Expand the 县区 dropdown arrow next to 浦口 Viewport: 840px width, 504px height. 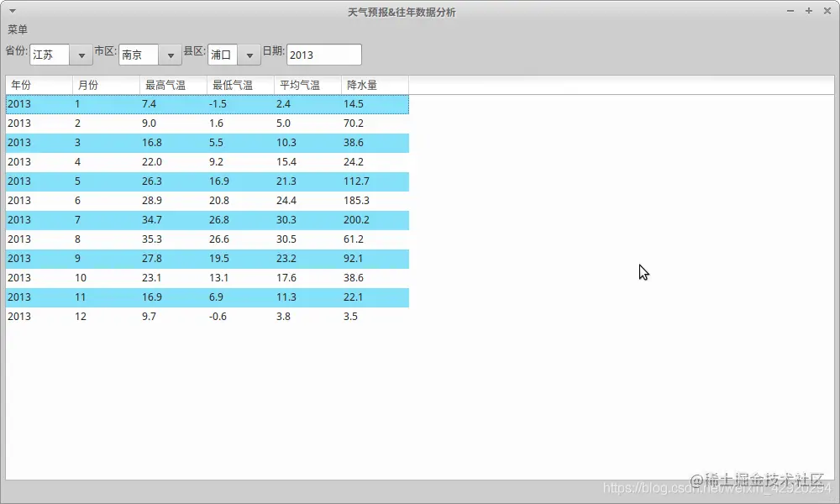[249, 55]
